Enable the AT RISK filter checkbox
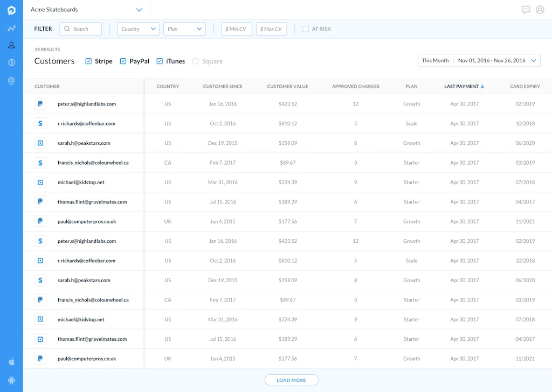The image size is (552, 392). point(306,29)
